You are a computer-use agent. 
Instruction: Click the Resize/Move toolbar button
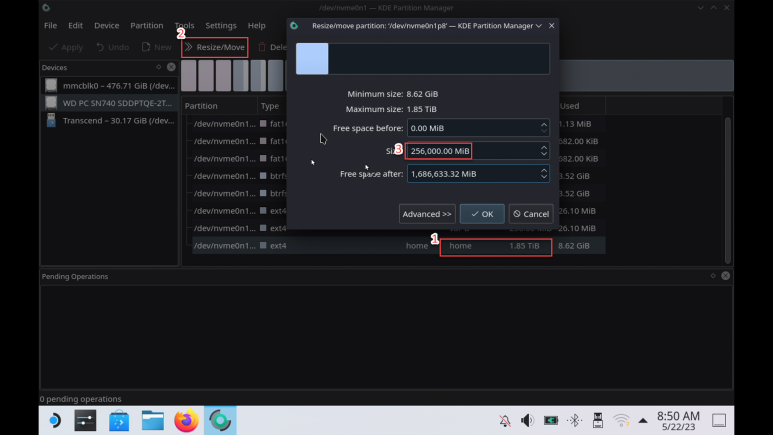[214, 47]
